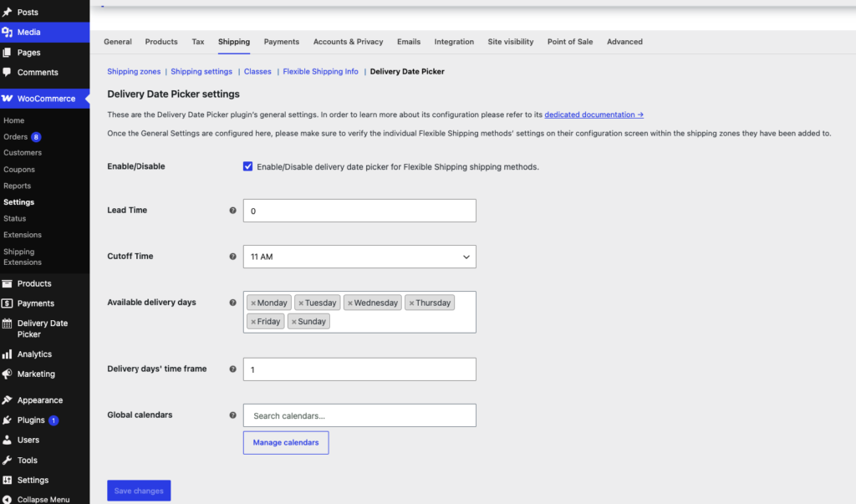Viewport: 856px width, 504px height.
Task: Click the WooCommerce logo icon
Action: click(x=7, y=99)
